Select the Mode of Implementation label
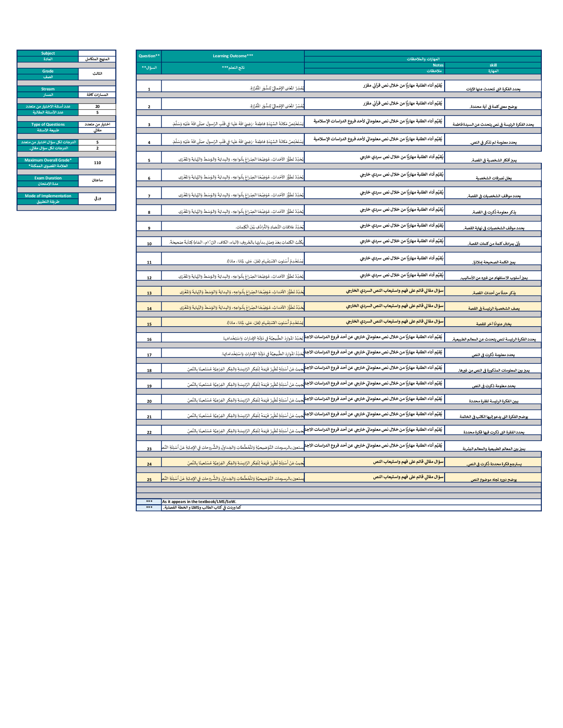Image resolution: width=563 pixels, height=728 pixels. [48, 196]
